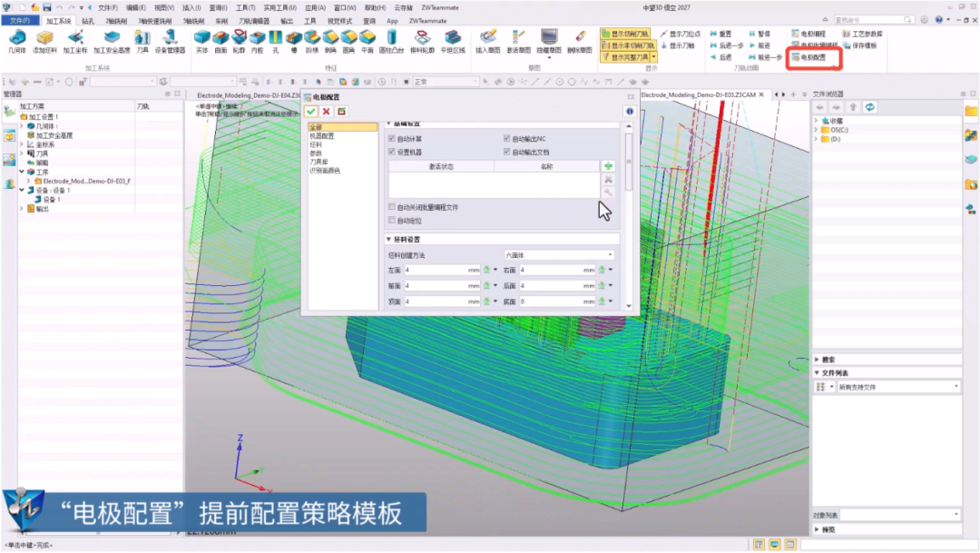
Task: Enable 自动关闭批量编程文件 checkbox
Action: click(x=392, y=207)
